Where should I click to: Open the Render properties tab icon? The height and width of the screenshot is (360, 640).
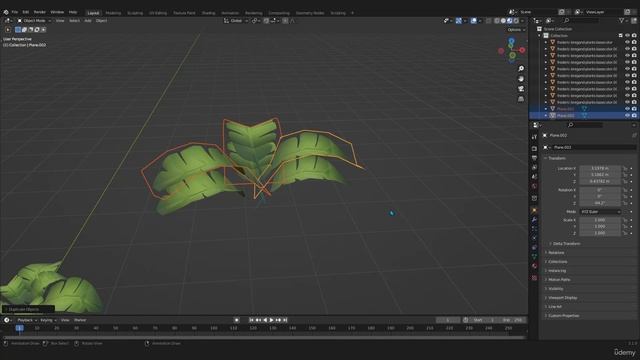[x=534, y=149]
